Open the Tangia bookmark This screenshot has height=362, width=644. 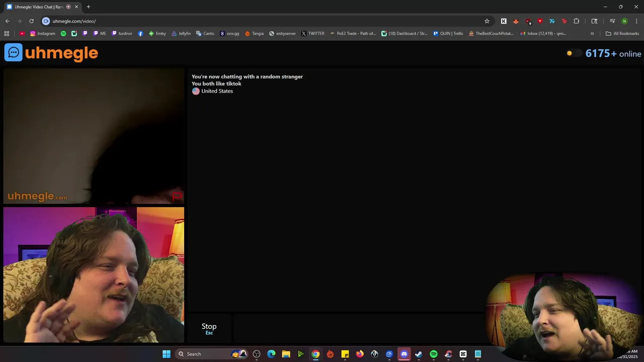point(254,34)
